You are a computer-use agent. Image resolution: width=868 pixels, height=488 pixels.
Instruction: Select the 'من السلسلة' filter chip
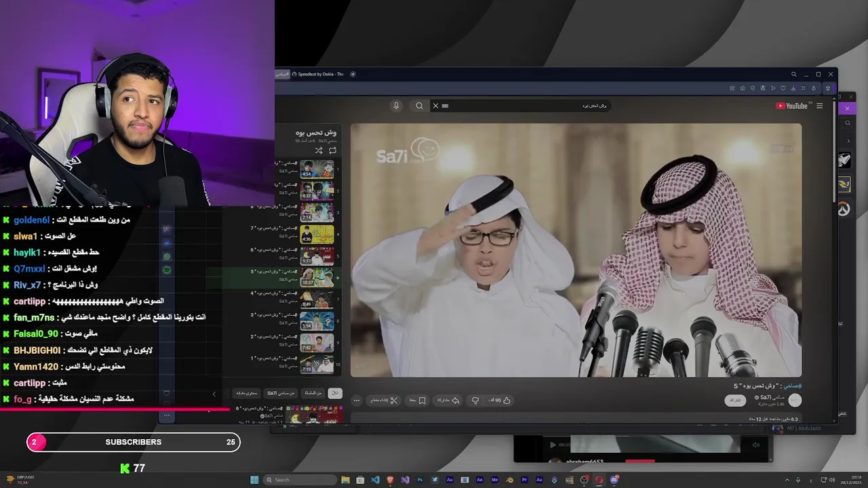pyautogui.click(x=313, y=393)
